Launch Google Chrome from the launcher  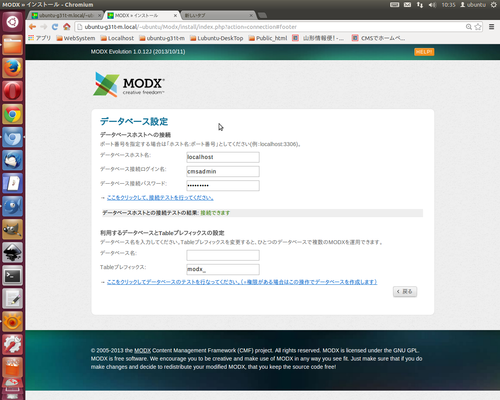click(12, 114)
